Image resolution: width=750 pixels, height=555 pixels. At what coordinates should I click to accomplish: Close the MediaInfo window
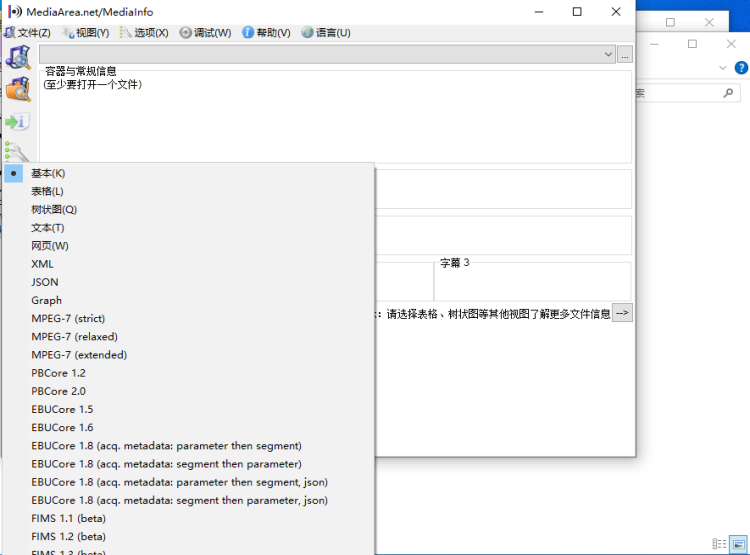[616, 12]
